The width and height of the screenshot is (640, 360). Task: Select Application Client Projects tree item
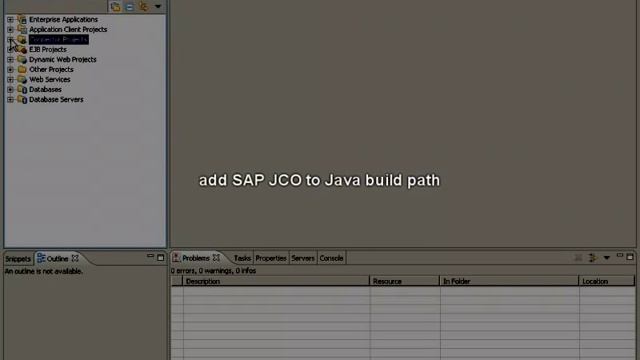[x=68, y=29]
